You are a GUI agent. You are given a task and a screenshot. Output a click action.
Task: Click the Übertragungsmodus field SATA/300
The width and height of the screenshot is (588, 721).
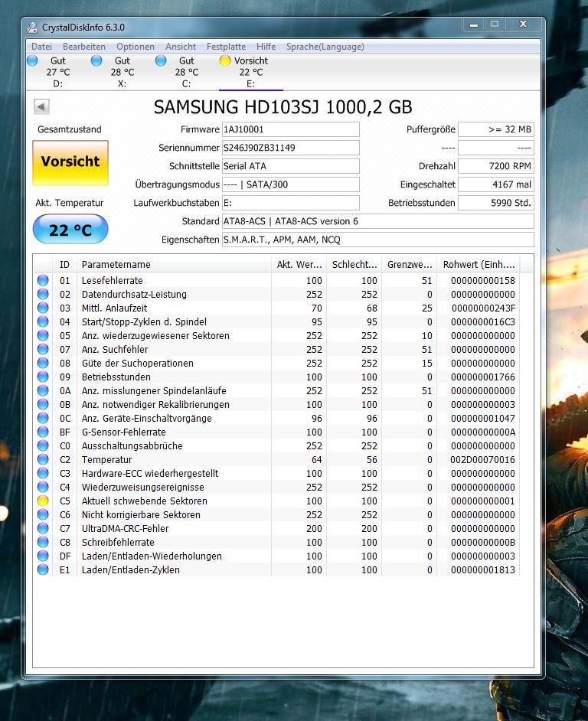click(291, 184)
